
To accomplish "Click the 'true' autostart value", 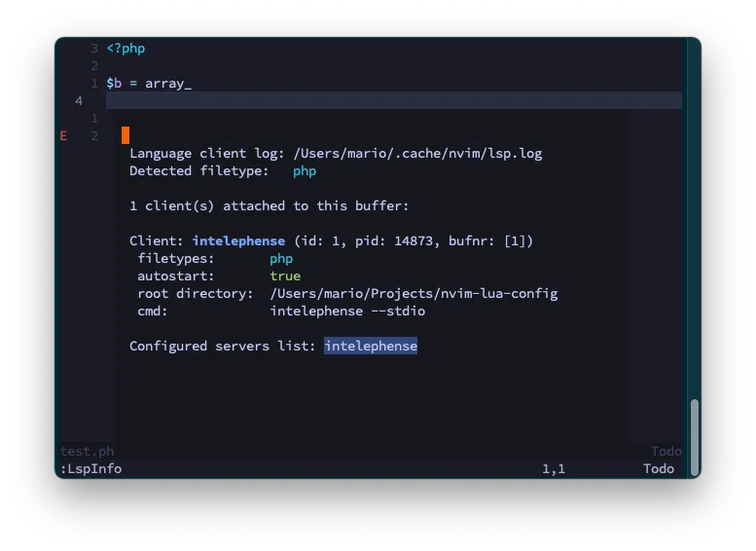I will click(x=285, y=275).
